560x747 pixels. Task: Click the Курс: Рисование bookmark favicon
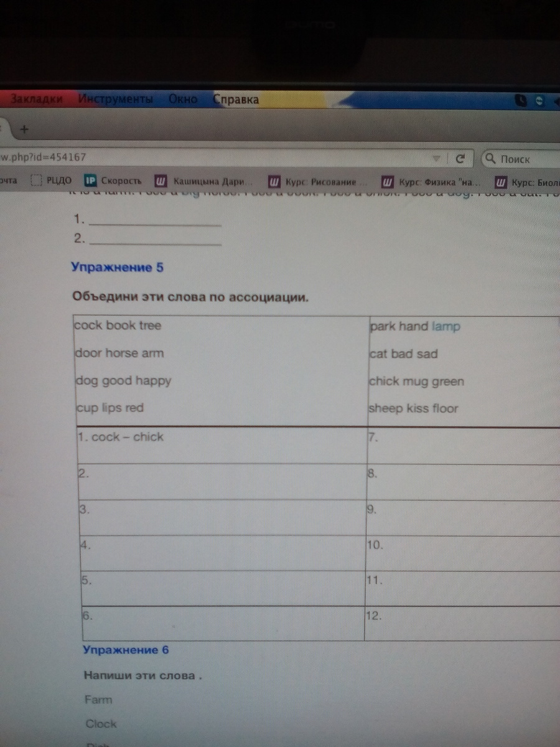pyautogui.click(x=274, y=182)
